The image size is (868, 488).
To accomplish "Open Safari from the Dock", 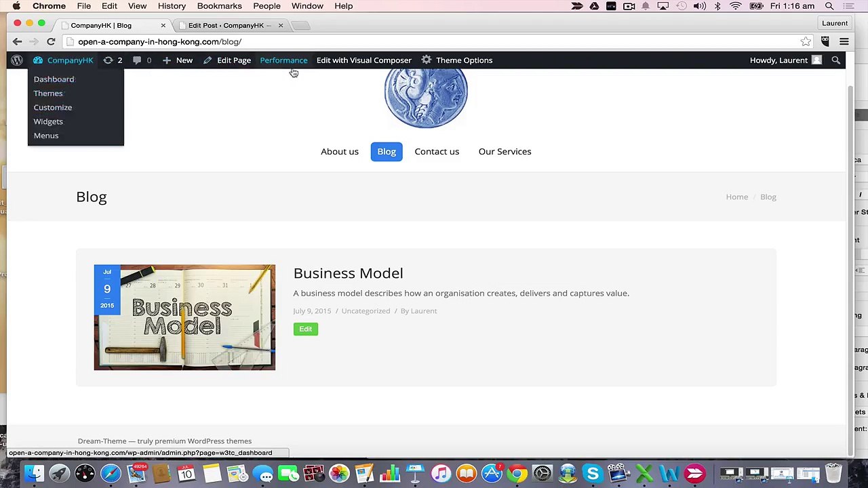I will [111, 473].
